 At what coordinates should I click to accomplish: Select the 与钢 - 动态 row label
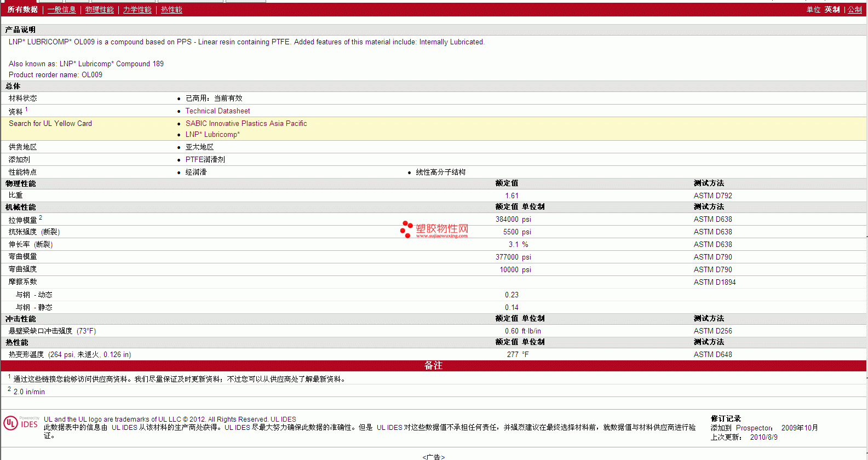pyautogui.click(x=34, y=295)
